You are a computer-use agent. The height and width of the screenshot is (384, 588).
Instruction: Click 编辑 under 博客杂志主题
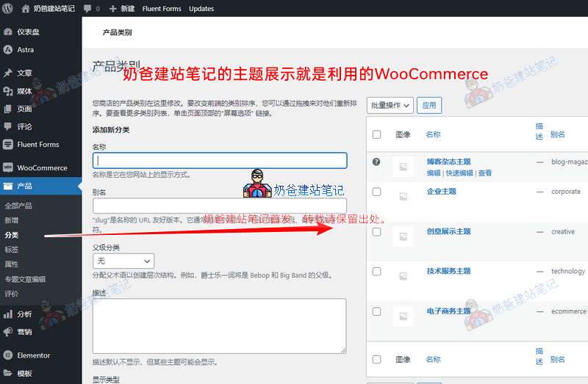point(434,173)
